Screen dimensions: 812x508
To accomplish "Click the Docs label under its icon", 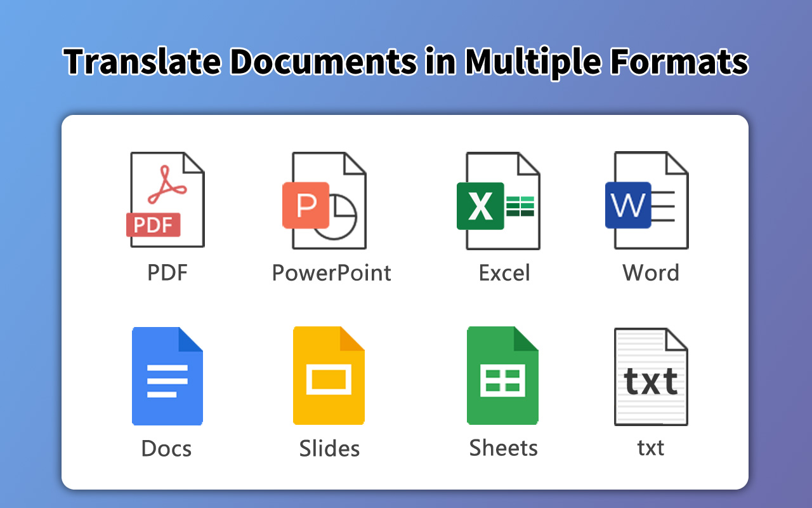I will 166,448.
